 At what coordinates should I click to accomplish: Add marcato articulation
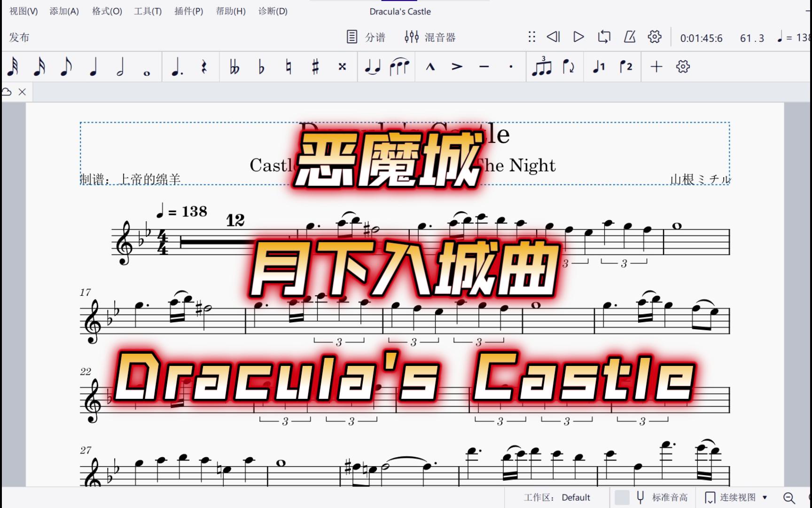click(x=430, y=67)
